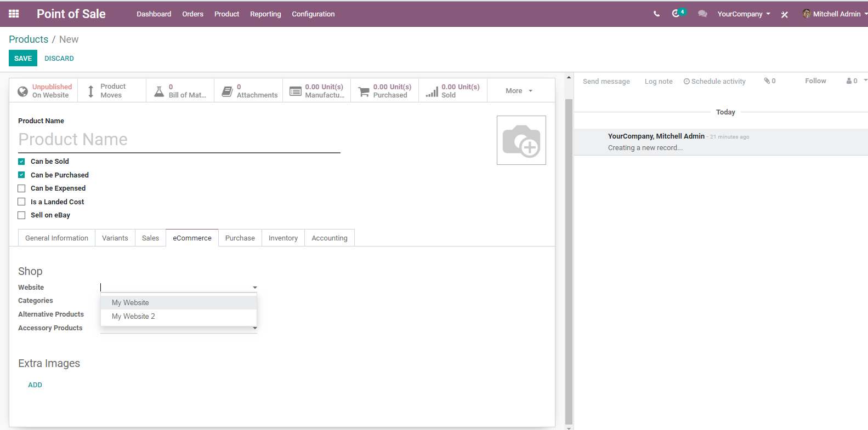Uncheck the Can be Sold checkbox
The width and height of the screenshot is (868, 430).
(21, 162)
